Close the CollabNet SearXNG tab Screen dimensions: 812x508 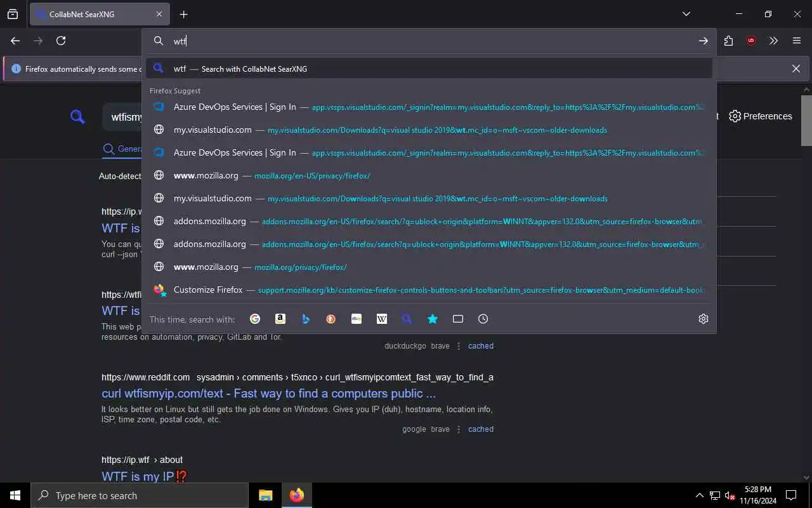pyautogui.click(x=159, y=14)
